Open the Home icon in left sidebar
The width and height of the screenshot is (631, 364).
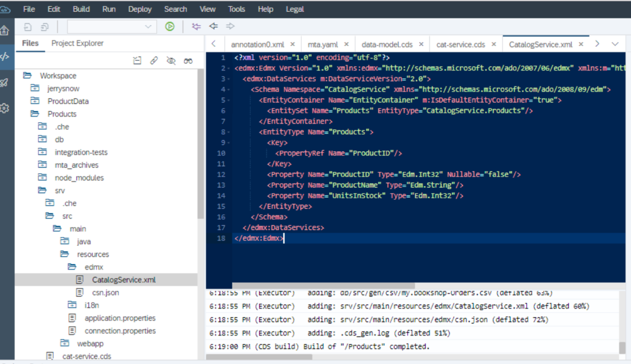coord(5,31)
